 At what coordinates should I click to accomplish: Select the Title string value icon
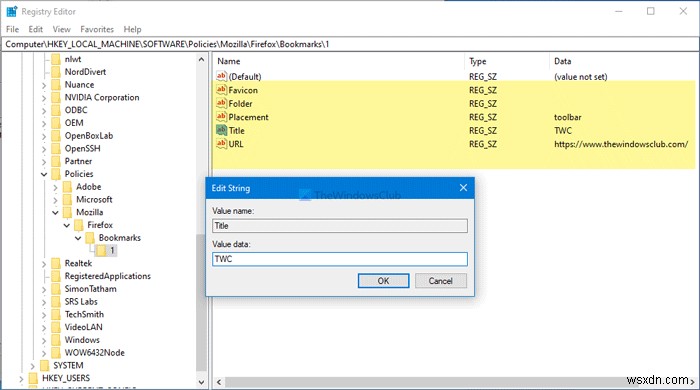point(221,130)
